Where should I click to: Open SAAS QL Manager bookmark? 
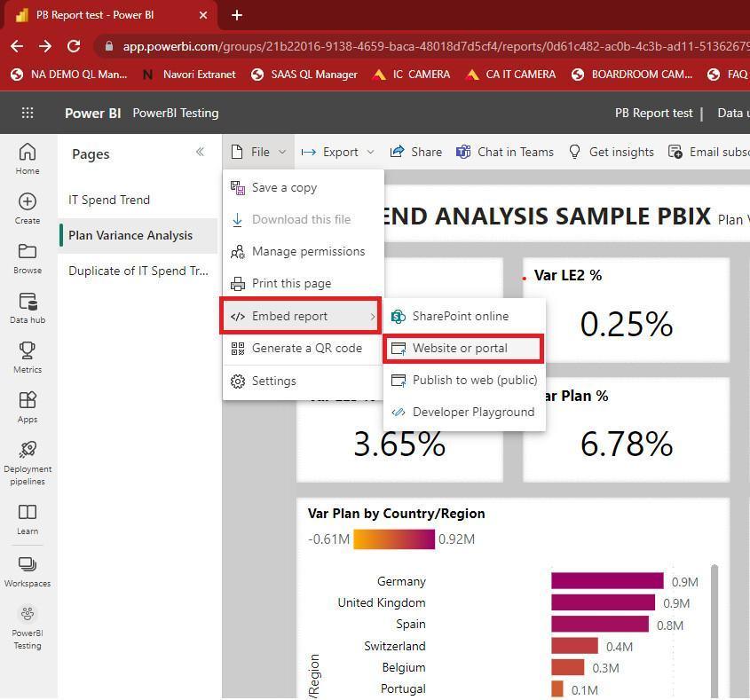304,75
